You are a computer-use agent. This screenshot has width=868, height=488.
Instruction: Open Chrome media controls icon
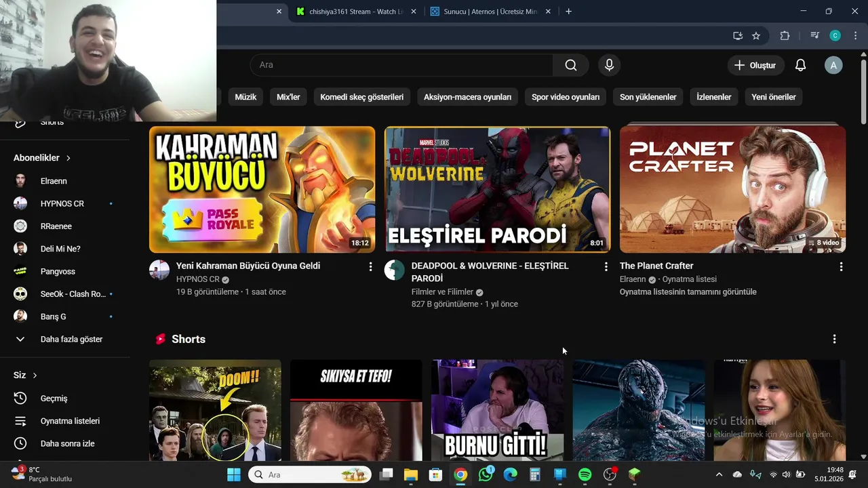click(814, 35)
